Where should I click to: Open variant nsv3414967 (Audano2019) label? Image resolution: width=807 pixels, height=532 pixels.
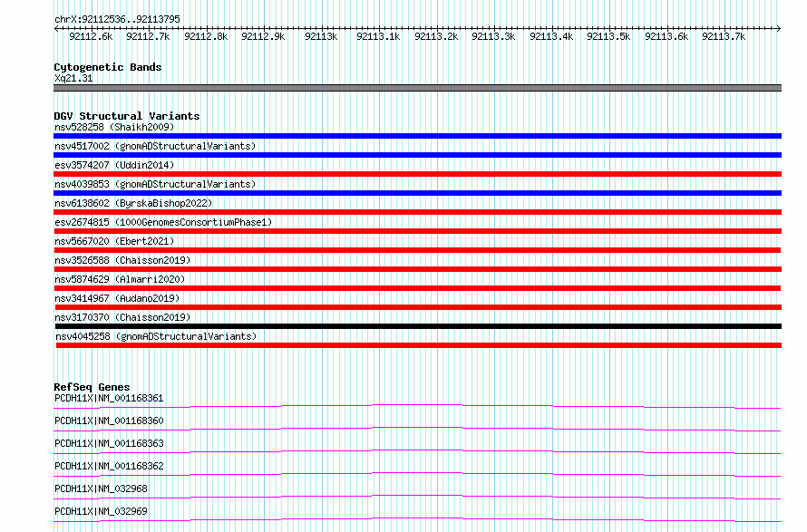coord(117,298)
